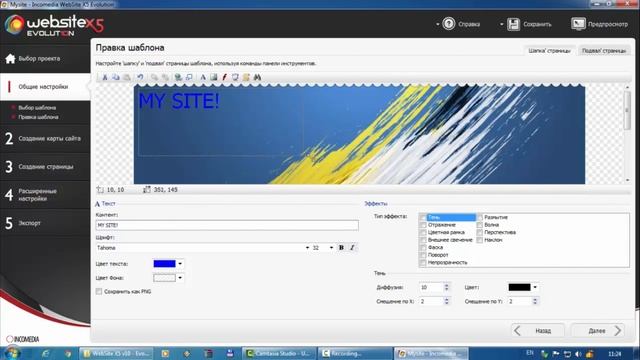Click the Copy toolbar icon

pos(116,77)
